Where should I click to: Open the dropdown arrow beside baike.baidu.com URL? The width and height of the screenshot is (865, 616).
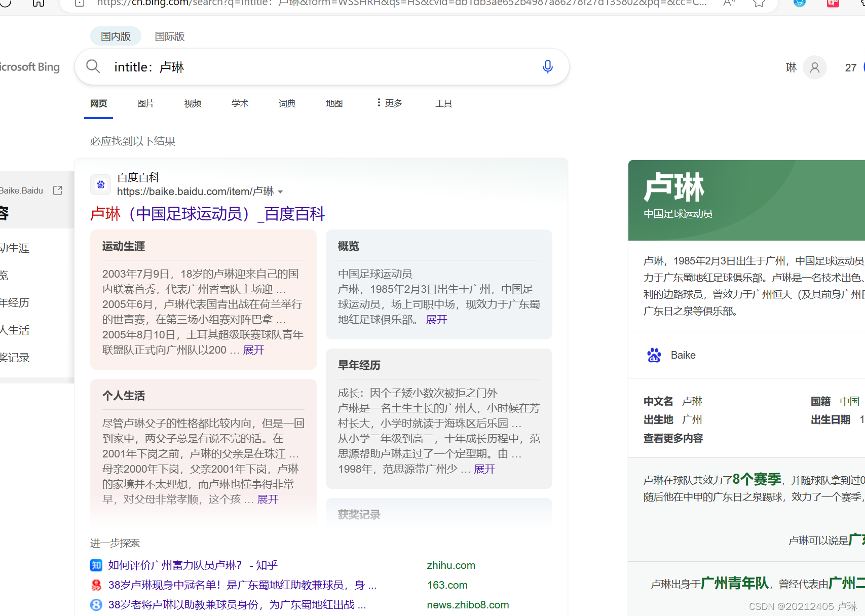281,192
